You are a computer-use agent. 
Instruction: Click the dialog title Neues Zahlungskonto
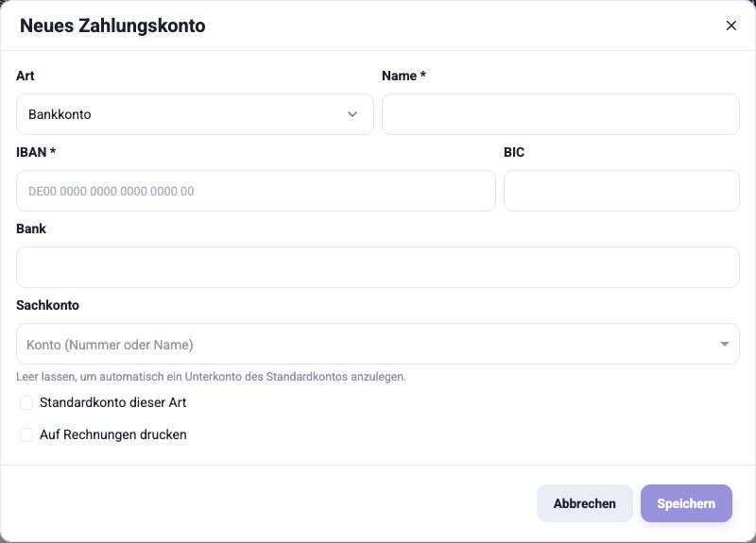(112, 25)
